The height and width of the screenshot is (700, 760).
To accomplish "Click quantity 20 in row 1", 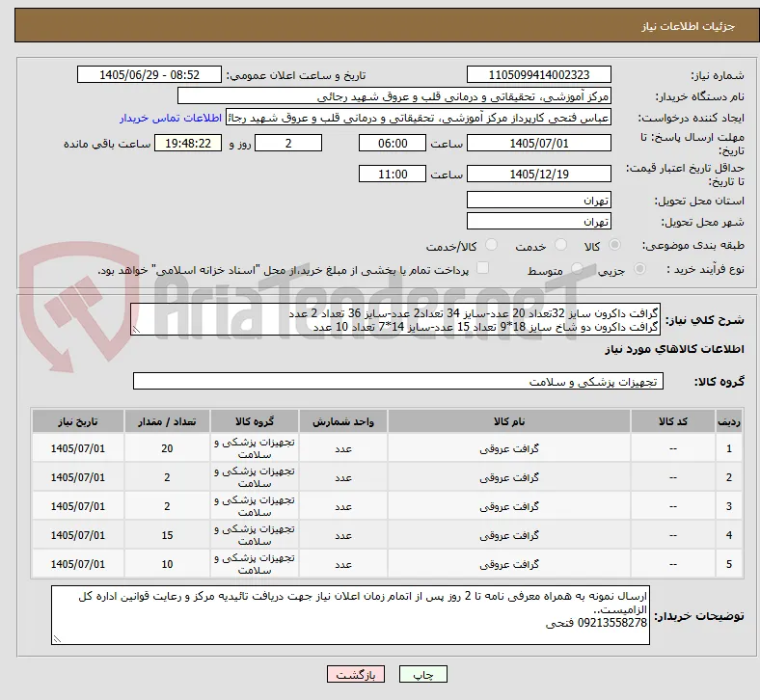I will point(167,448).
